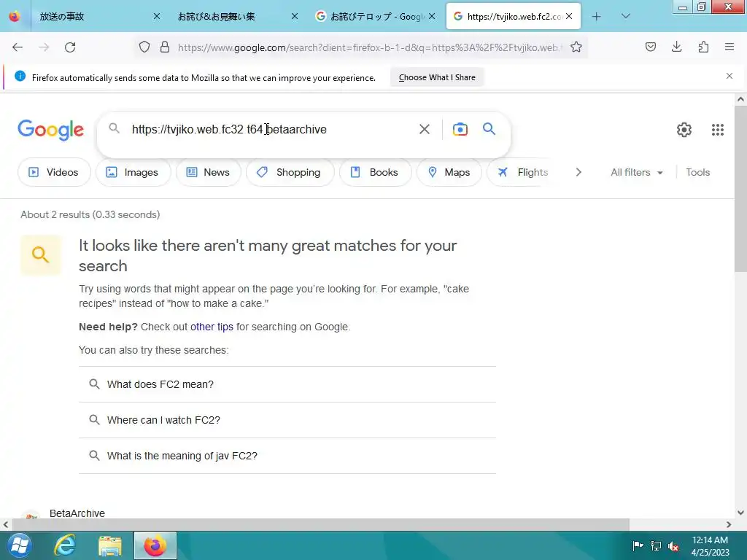Screen dimensions: 747x560
Task: Select Firefox taskbar button
Action: tap(155, 545)
